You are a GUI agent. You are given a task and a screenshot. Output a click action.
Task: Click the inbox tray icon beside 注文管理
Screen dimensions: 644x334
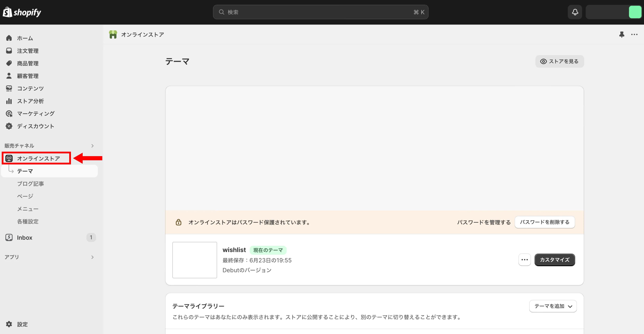(x=9, y=51)
